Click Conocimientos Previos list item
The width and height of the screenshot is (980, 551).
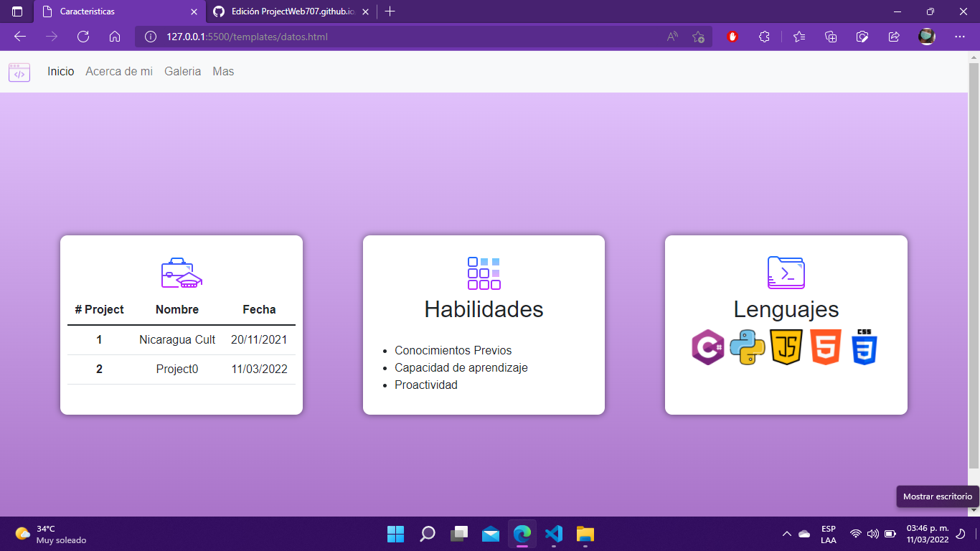[x=453, y=350]
